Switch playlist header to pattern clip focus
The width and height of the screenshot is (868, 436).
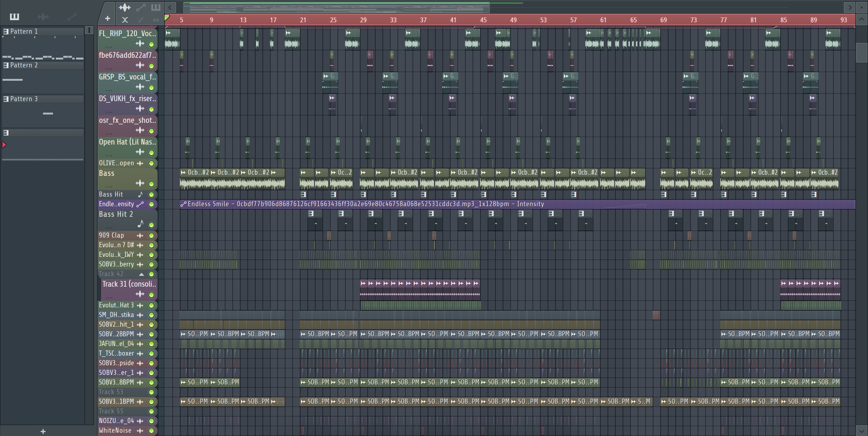pyautogui.click(x=156, y=7)
